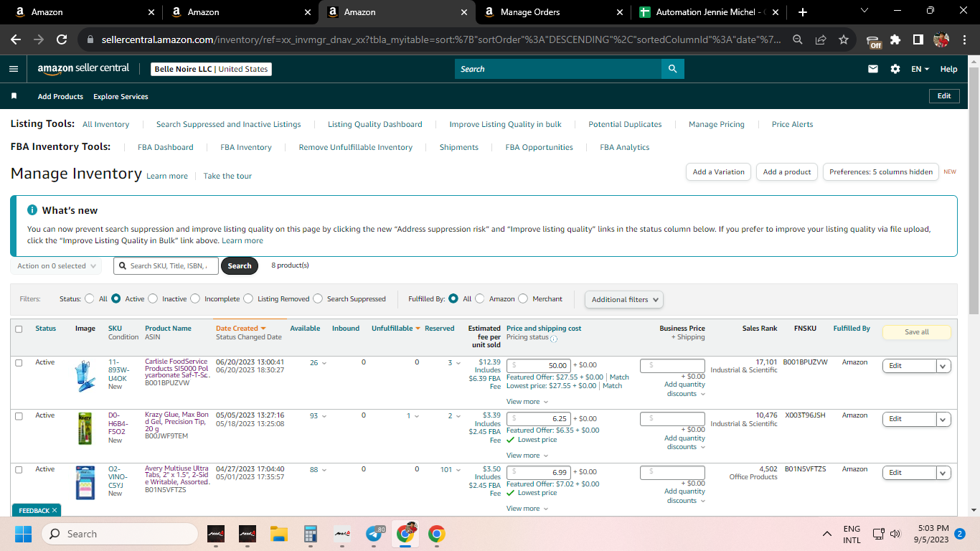Screen dimensions: 980x551
Task: Go back using browser back arrow
Action: point(16,39)
